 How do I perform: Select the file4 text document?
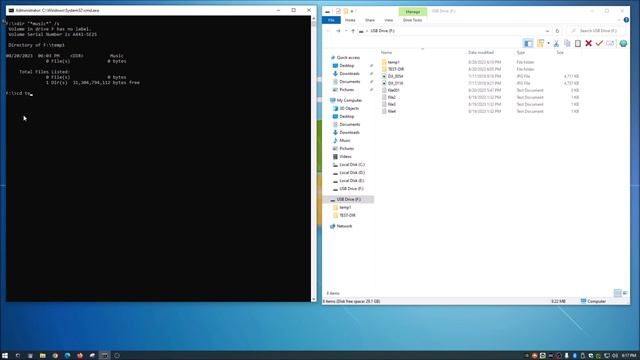pos(391,111)
